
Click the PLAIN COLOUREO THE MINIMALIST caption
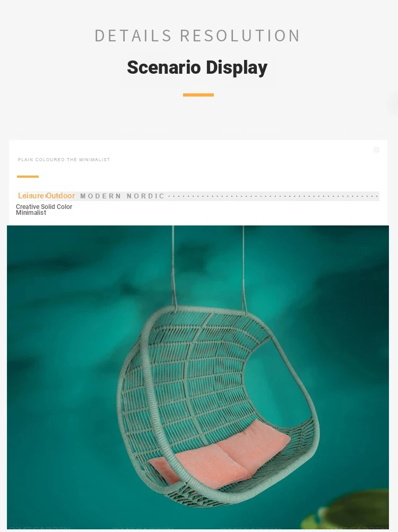click(x=64, y=160)
